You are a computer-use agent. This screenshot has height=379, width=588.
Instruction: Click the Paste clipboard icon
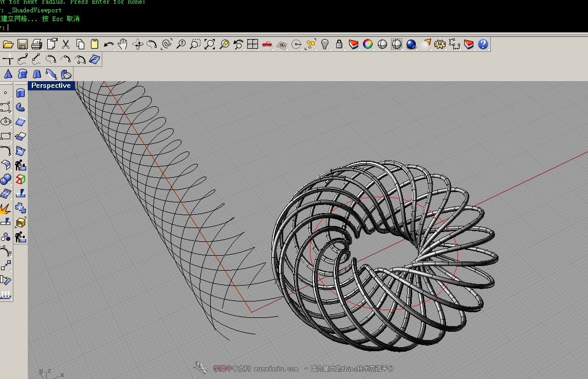pyautogui.click(x=95, y=45)
